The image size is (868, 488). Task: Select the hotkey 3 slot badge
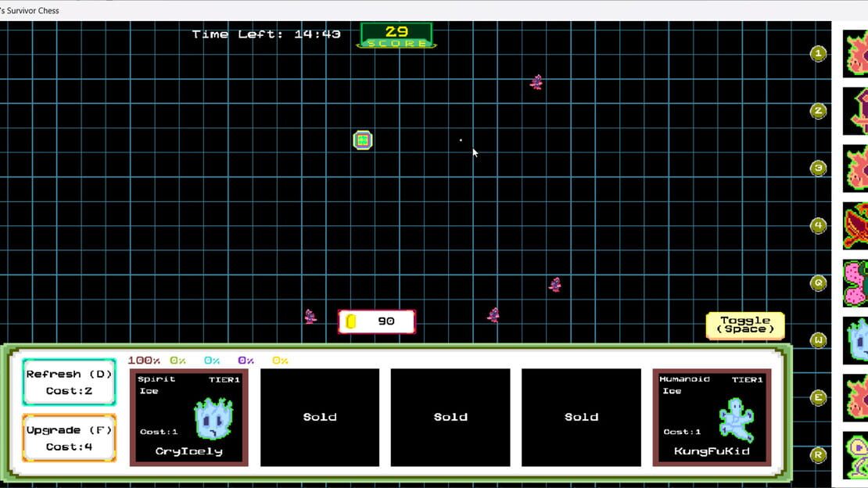coord(818,168)
